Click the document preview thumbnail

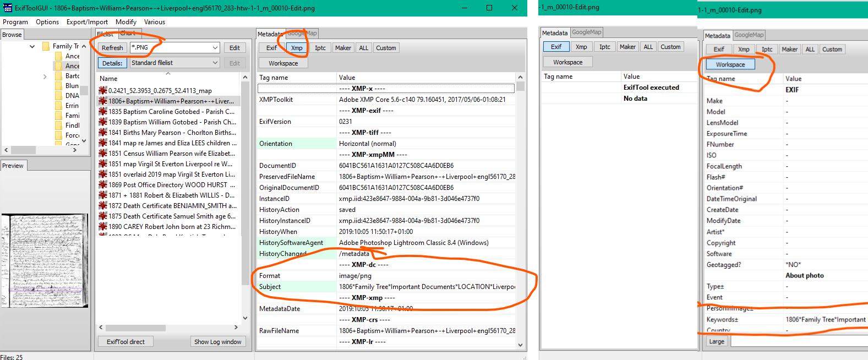(x=45, y=260)
